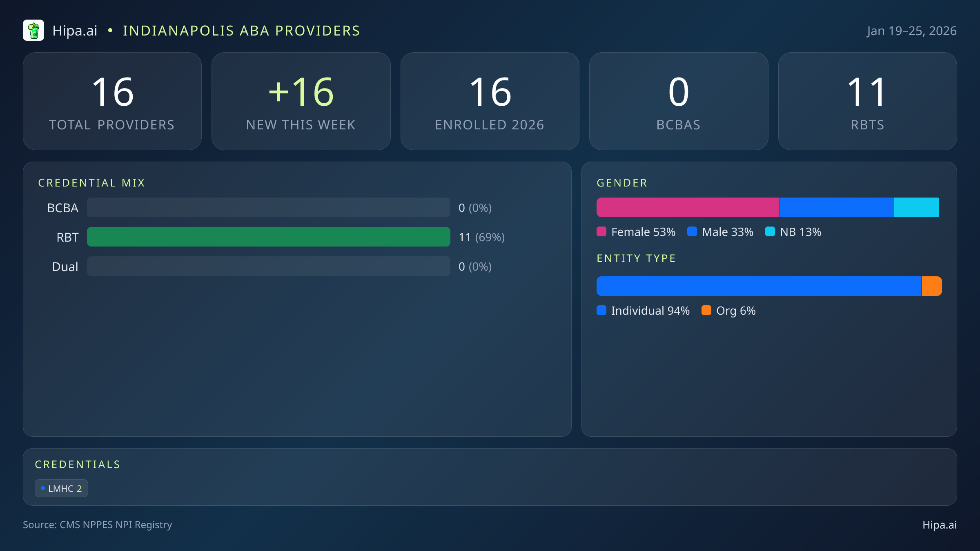Select the NB legend swatch
This screenshot has height=551, width=980.
pyautogui.click(x=771, y=231)
